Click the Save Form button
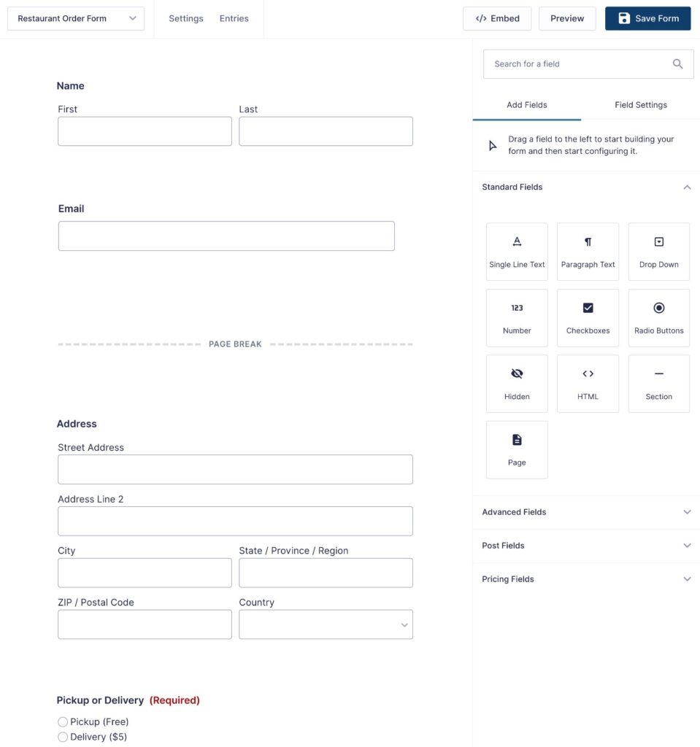Image resolution: width=700 pixels, height=747 pixels. tap(647, 18)
